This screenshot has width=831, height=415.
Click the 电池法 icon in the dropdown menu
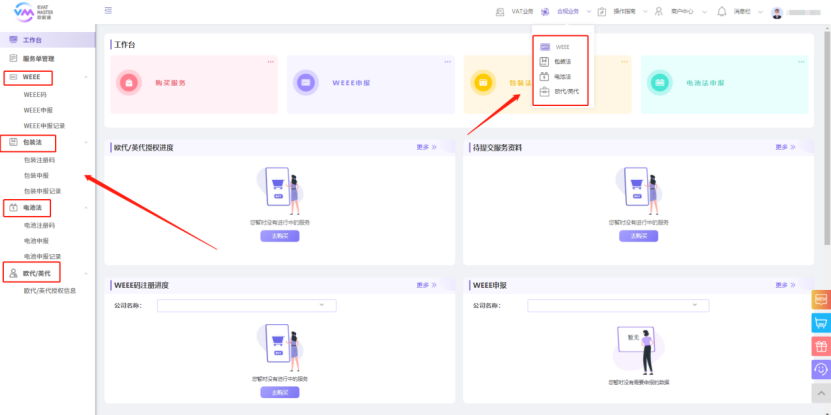tap(544, 76)
